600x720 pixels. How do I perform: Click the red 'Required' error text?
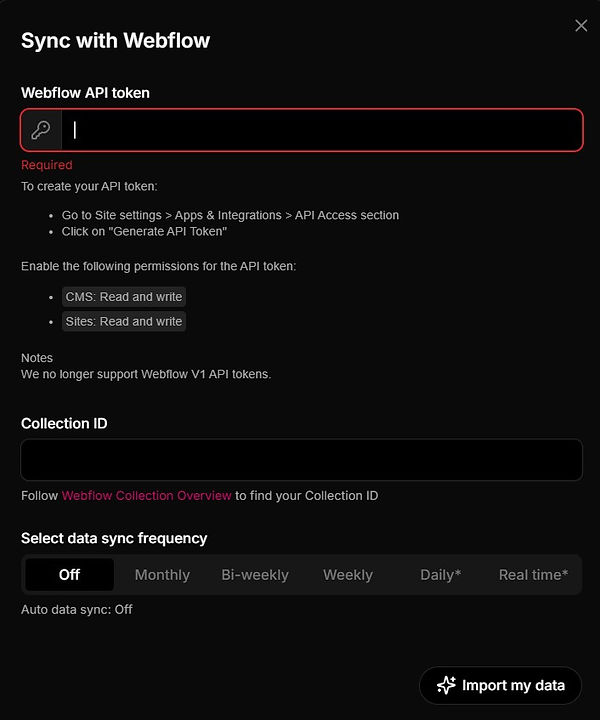click(47, 165)
